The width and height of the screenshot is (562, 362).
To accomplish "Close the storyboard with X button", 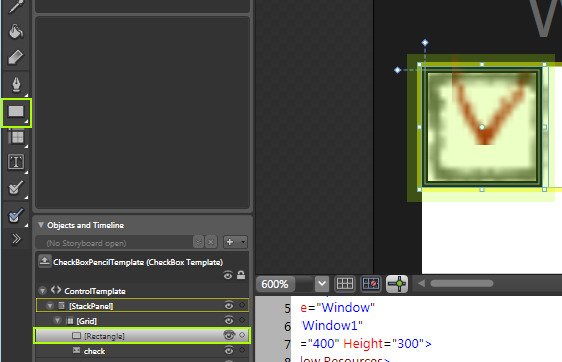I will pyautogui.click(x=211, y=243).
